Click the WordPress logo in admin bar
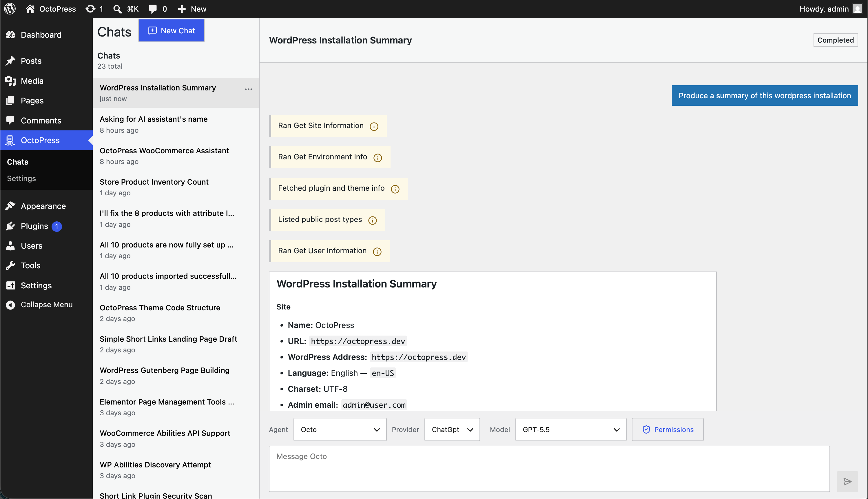868x499 pixels. click(10, 9)
